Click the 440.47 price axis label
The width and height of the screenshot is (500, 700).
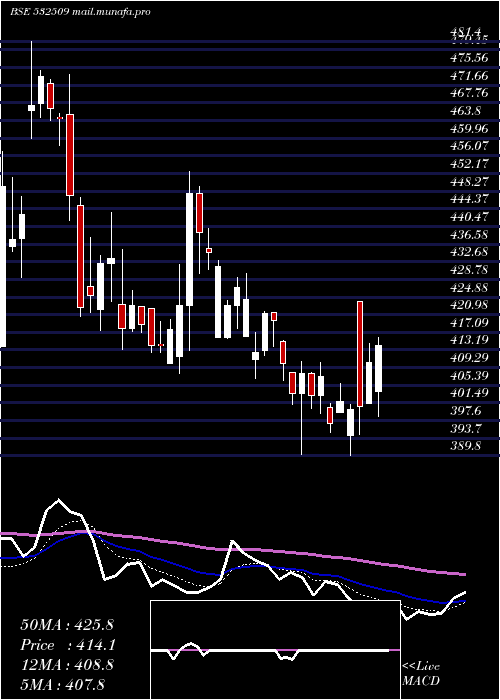(469, 217)
